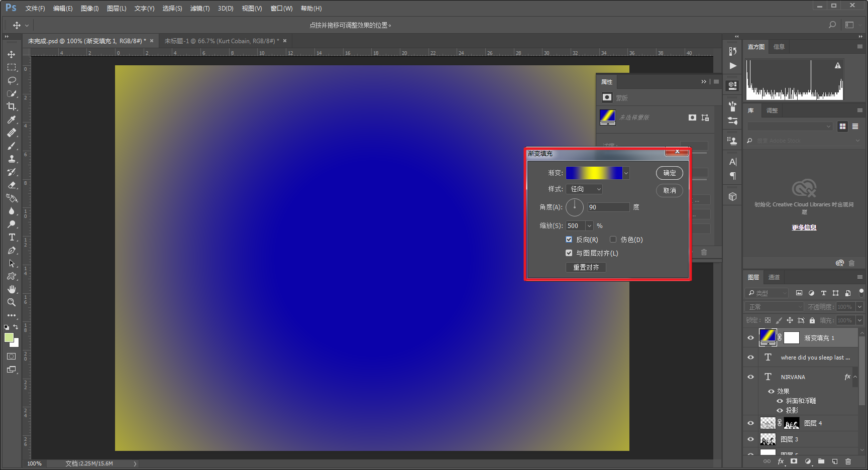The width and height of the screenshot is (868, 470).
Task: Select the Lasso tool
Action: pos(12,80)
